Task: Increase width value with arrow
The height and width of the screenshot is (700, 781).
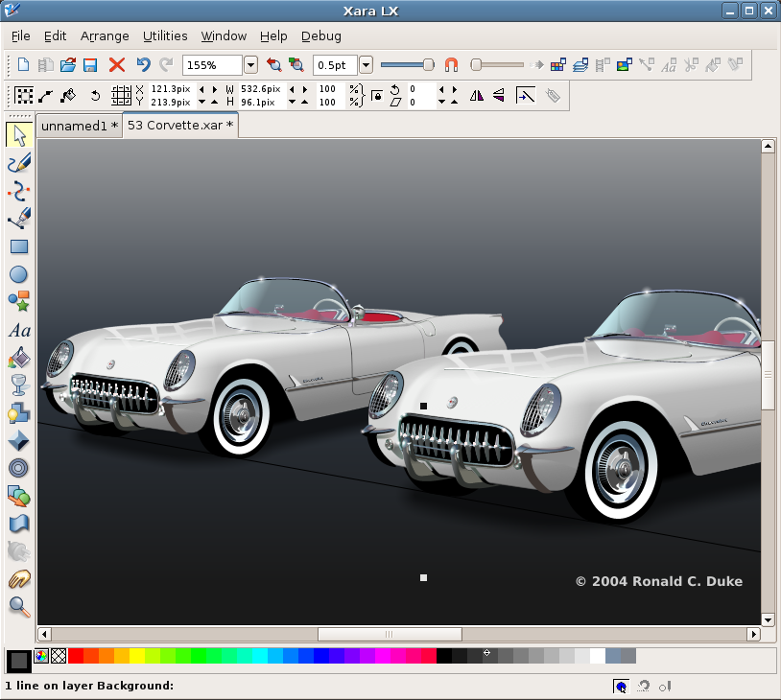Action: 305,89
